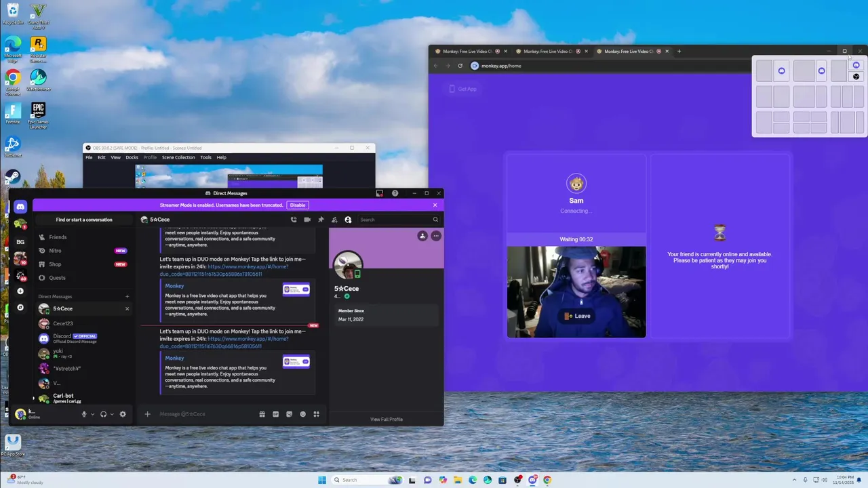Open the File menu in OBS
Viewport: 868px width, 488px height.
click(x=89, y=157)
